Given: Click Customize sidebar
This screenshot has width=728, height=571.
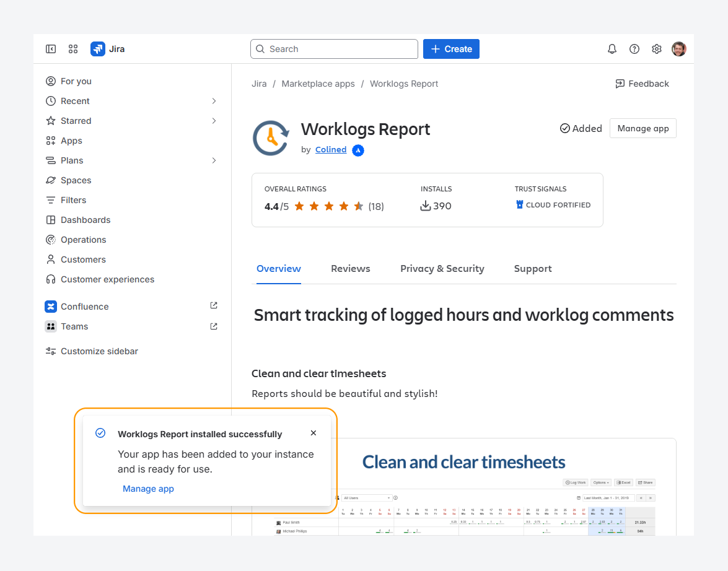Looking at the screenshot, I should [92, 351].
